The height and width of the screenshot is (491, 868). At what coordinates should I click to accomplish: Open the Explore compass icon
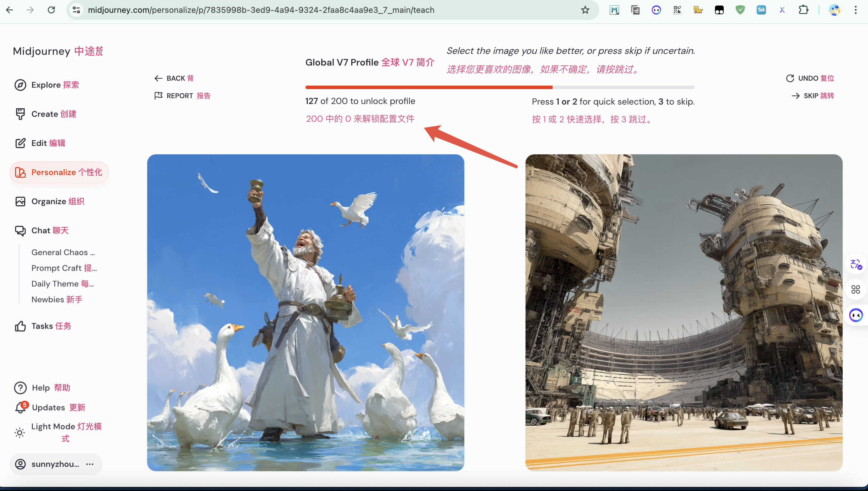pos(20,85)
